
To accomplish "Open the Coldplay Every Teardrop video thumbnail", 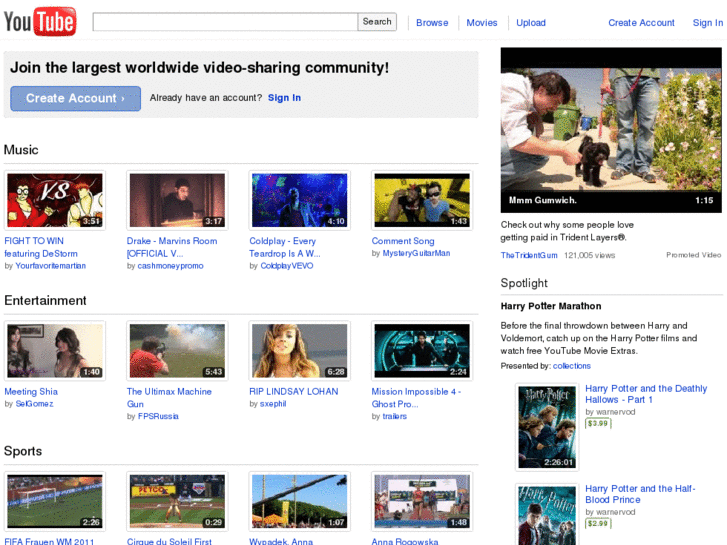I will [299, 200].
